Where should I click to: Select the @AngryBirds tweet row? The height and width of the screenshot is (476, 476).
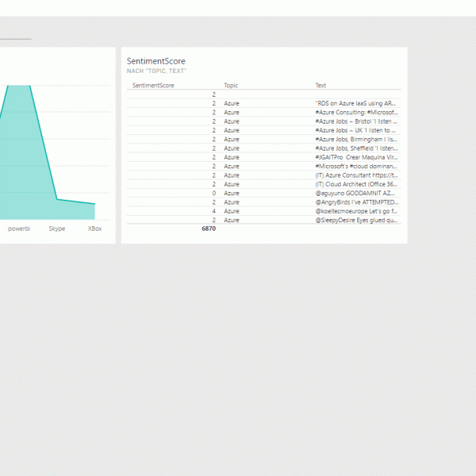[355, 202]
